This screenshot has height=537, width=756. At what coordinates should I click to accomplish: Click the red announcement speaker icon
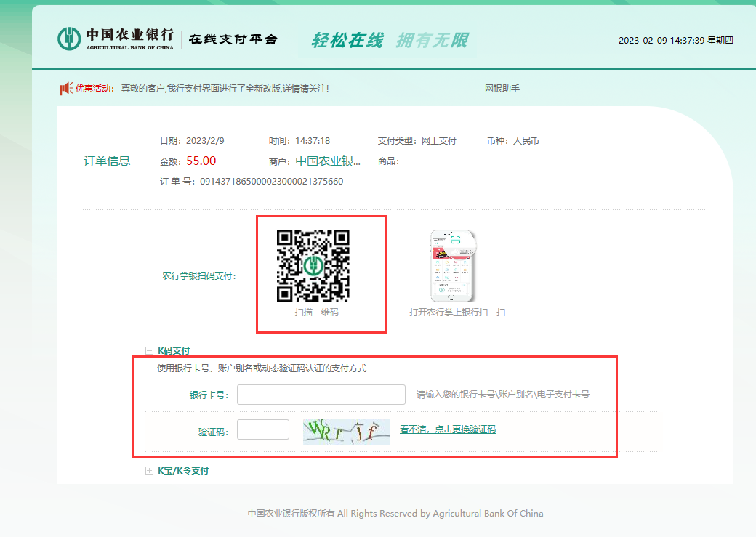tap(65, 88)
